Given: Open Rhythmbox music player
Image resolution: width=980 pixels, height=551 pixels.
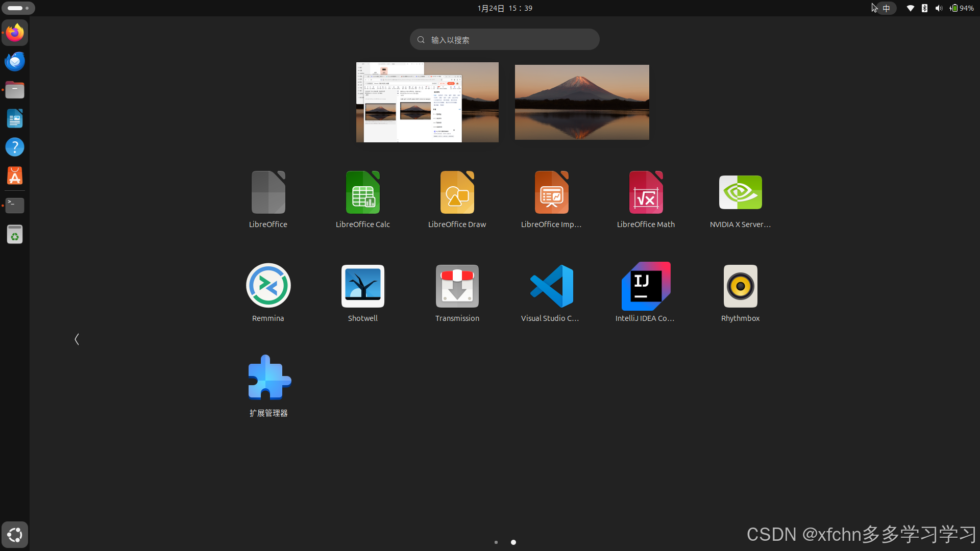Looking at the screenshot, I should pos(740,293).
